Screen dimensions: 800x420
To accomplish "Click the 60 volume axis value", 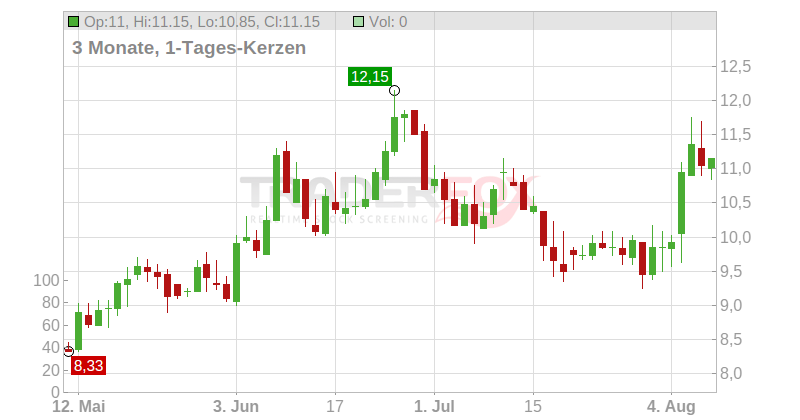I will pos(51,325).
